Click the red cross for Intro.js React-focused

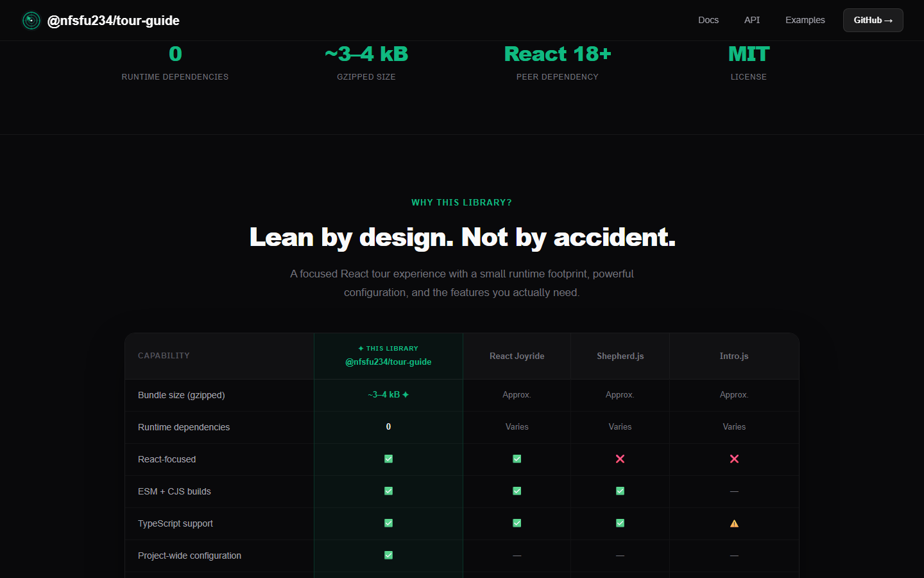click(x=734, y=459)
